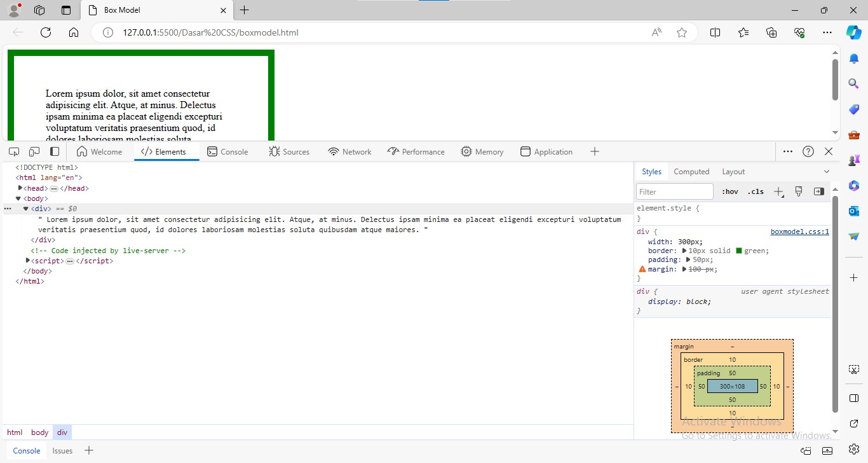Open the Welcome tab in DevTools

coord(99,151)
